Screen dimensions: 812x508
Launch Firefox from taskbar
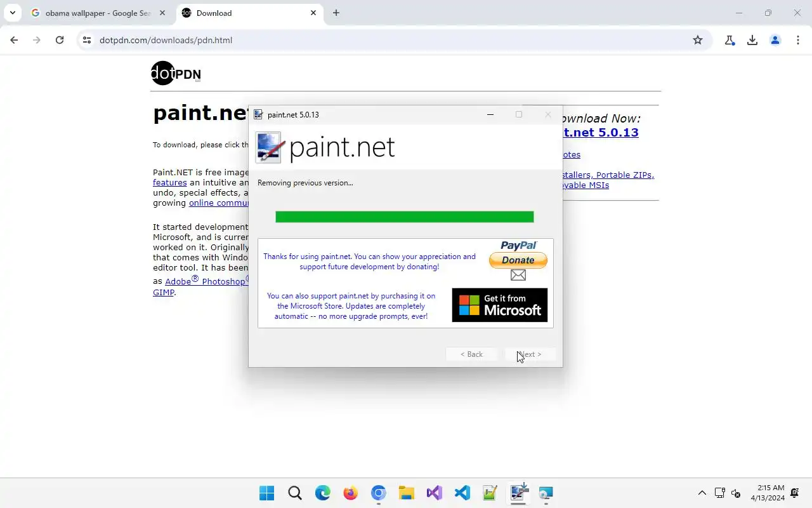[x=351, y=493]
